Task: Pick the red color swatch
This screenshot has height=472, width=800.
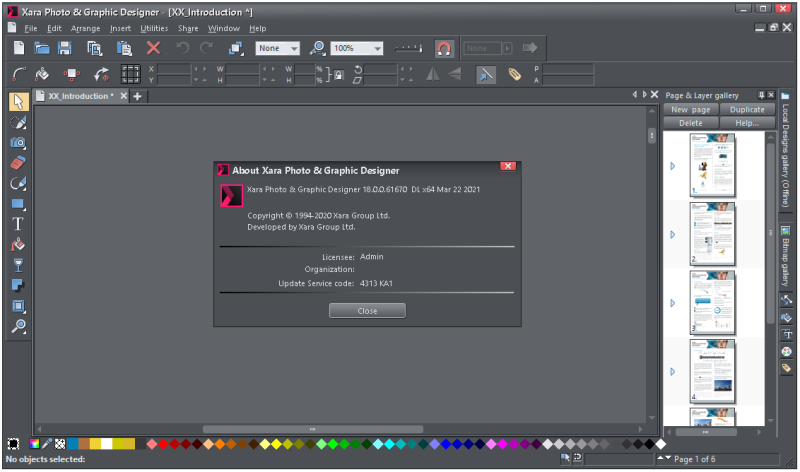Action: click(165, 444)
